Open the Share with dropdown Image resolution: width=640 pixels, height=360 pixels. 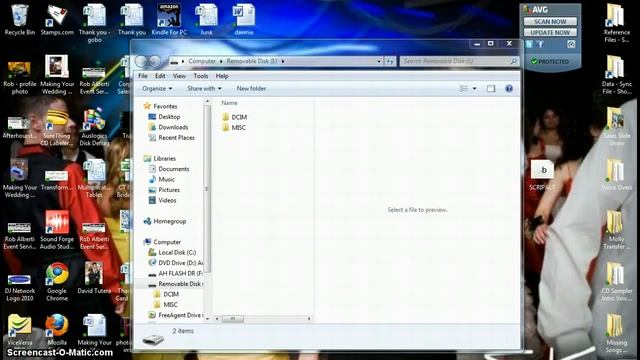[204, 89]
